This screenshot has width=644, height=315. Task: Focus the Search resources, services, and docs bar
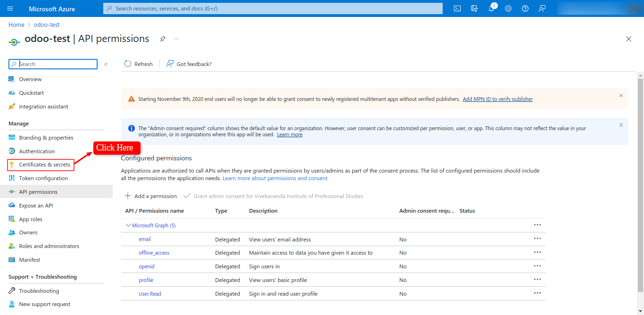(273, 8)
